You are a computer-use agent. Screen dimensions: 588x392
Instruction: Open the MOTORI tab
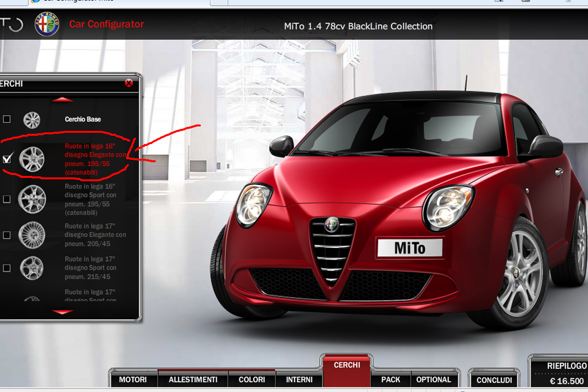133,380
